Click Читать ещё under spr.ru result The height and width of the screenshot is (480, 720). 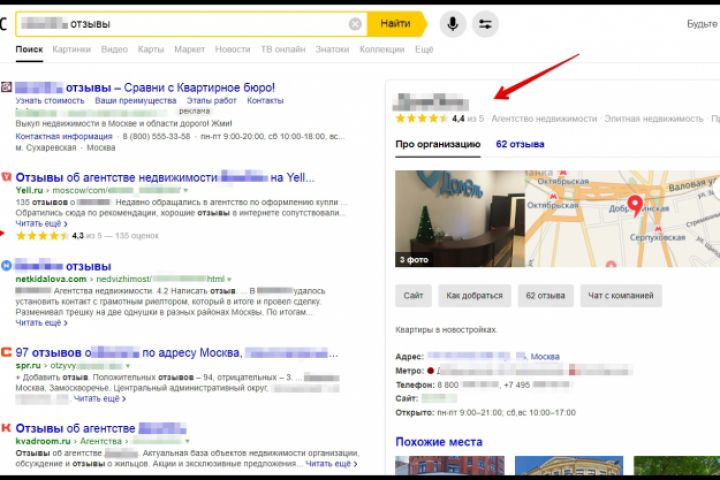pyautogui.click(x=100, y=399)
